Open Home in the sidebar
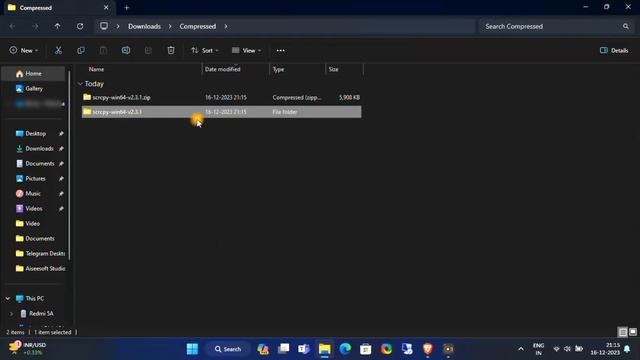Image resolution: width=640 pixels, height=360 pixels. click(x=34, y=73)
